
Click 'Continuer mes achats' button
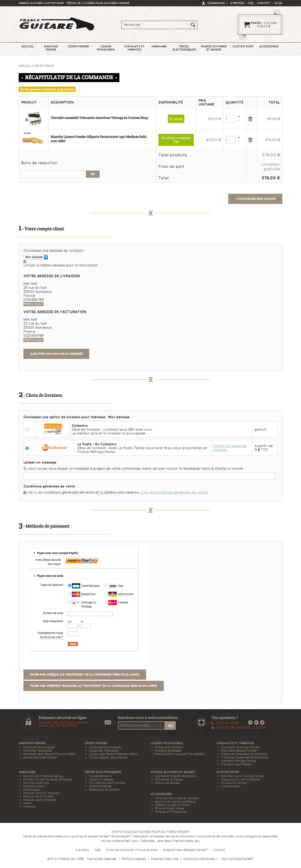point(255,199)
